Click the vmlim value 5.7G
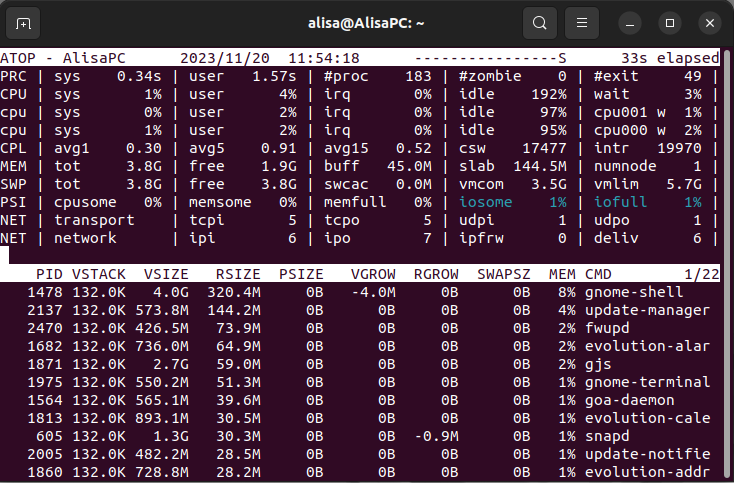734x483 pixels. pos(684,184)
